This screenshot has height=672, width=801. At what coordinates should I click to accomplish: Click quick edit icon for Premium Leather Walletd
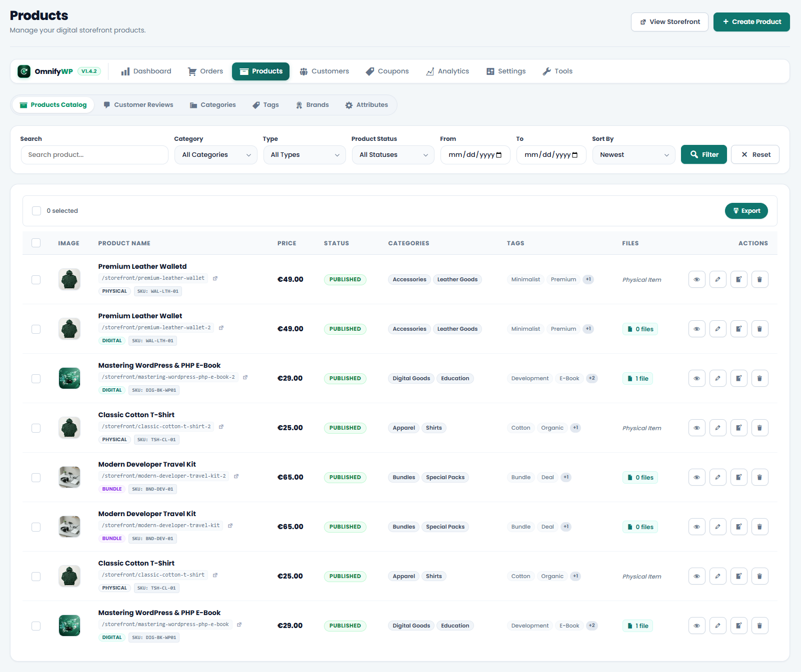point(738,279)
